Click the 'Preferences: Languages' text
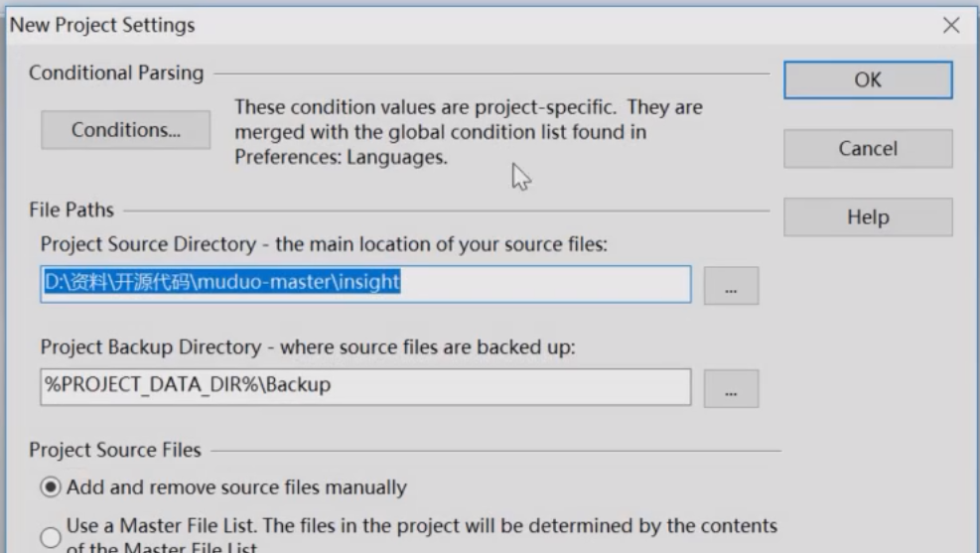 pos(340,157)
